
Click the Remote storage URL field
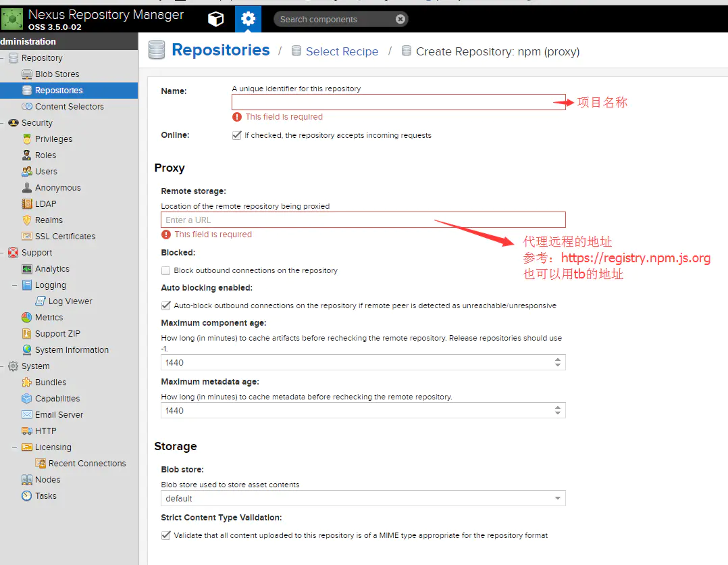point(363,220)
